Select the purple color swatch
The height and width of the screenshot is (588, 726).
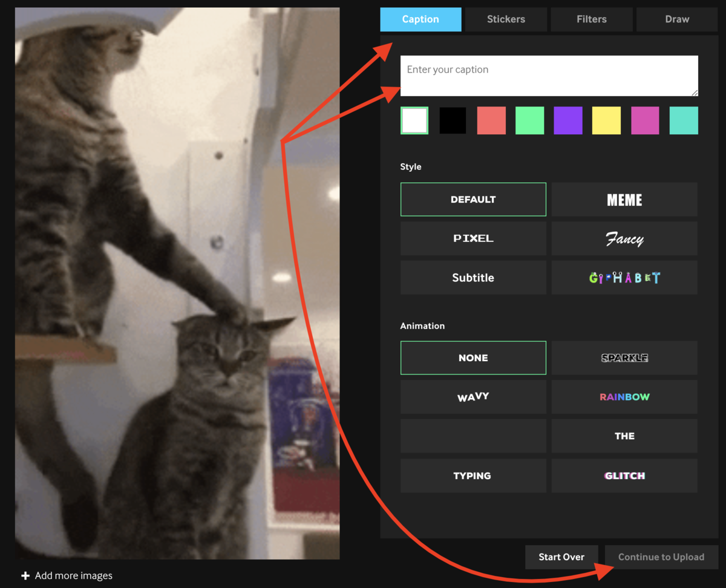pos(568,120)
